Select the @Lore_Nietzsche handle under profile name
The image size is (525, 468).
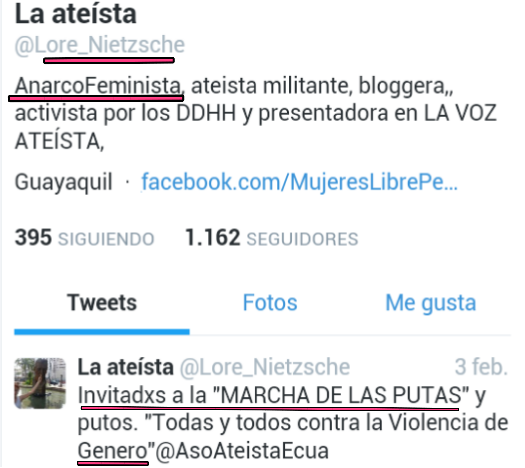99,45
